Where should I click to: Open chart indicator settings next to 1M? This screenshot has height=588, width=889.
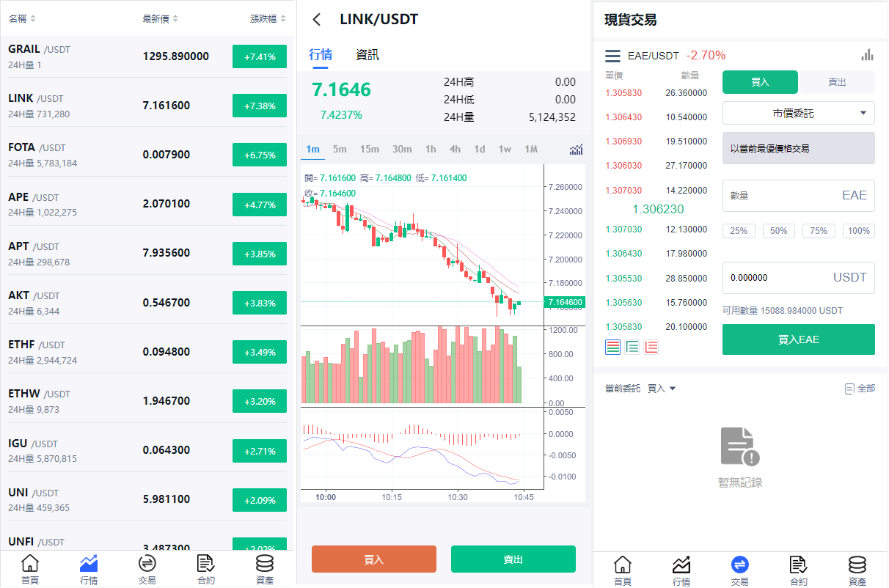pyautogui.click(x=577, y=150)
